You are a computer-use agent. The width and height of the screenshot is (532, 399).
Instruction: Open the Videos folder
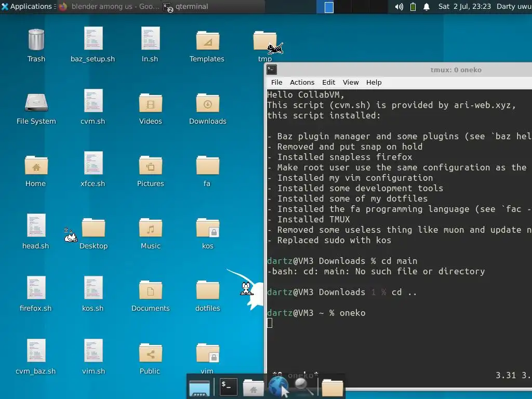(x=150, y=103)
